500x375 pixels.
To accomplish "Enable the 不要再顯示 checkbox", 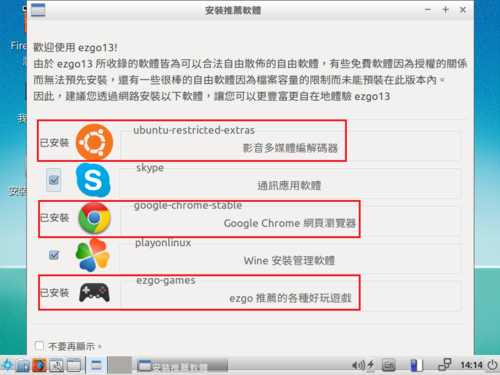I will click(x=39, y=345).
